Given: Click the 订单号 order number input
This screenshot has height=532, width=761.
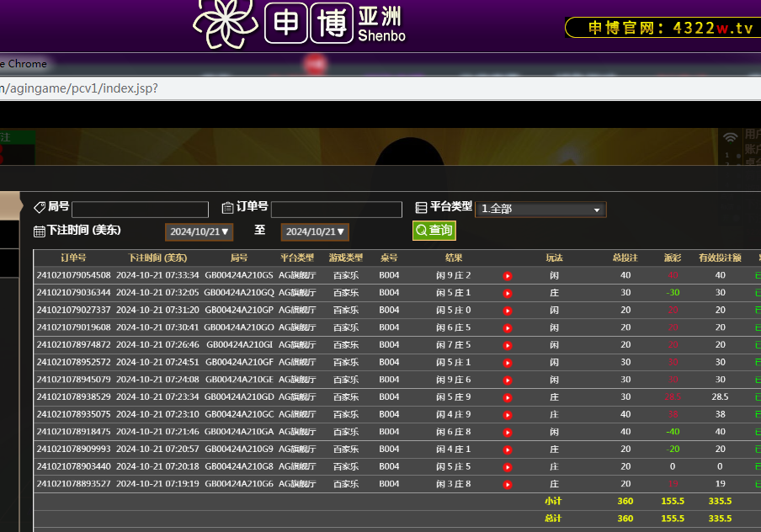Looking at the screenshot, I should point(336,210).
